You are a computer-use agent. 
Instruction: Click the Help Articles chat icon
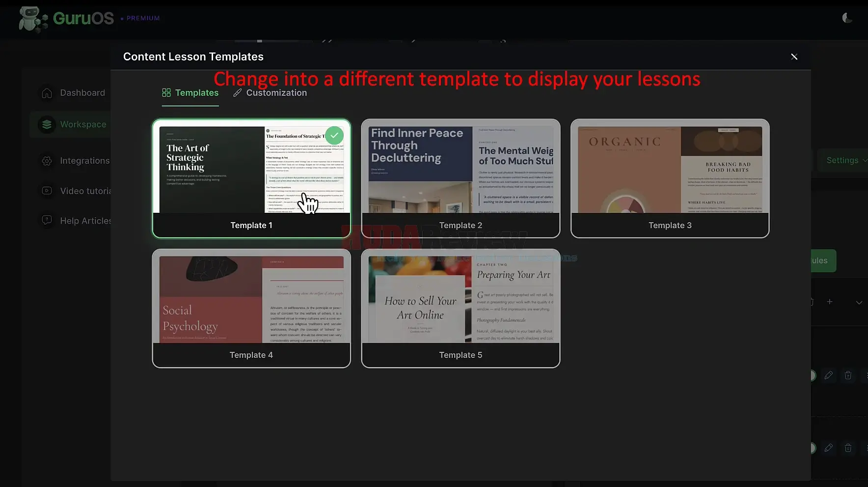pyautogui.click(x=47, y=220)
